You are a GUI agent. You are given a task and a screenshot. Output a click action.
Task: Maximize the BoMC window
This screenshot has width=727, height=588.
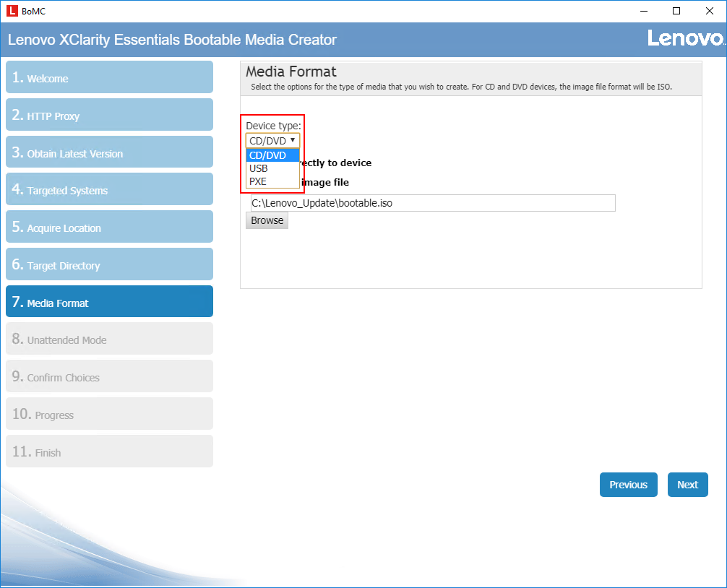(676, 11)
